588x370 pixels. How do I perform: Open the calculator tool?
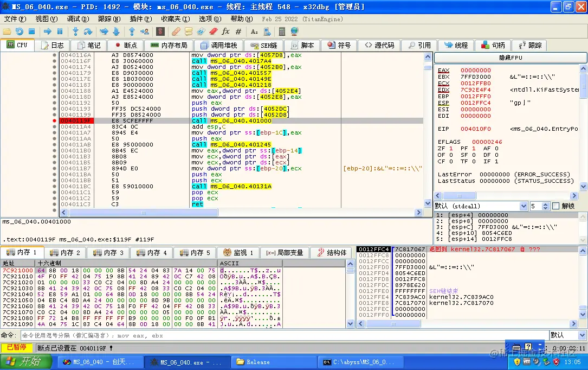(282, 31)
